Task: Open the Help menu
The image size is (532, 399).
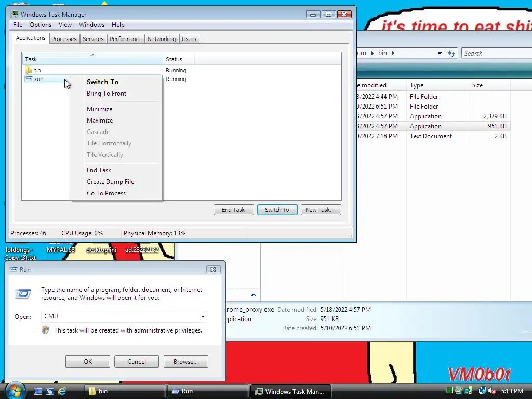Action: pyautogui.click(x=118, y=25)
